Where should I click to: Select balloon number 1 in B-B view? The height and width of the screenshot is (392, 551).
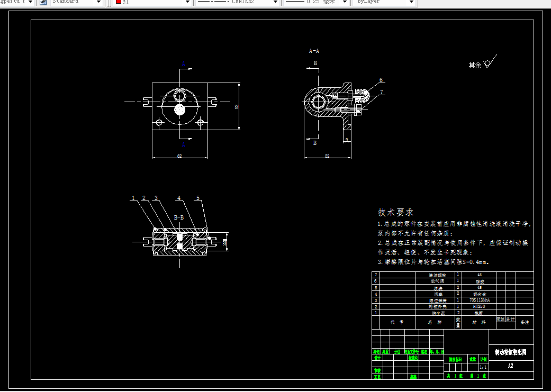pos(133,198)
